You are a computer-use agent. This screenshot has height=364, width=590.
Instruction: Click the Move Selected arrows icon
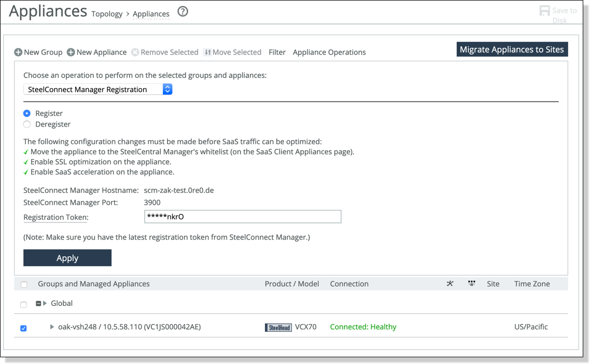coord(207,52)
